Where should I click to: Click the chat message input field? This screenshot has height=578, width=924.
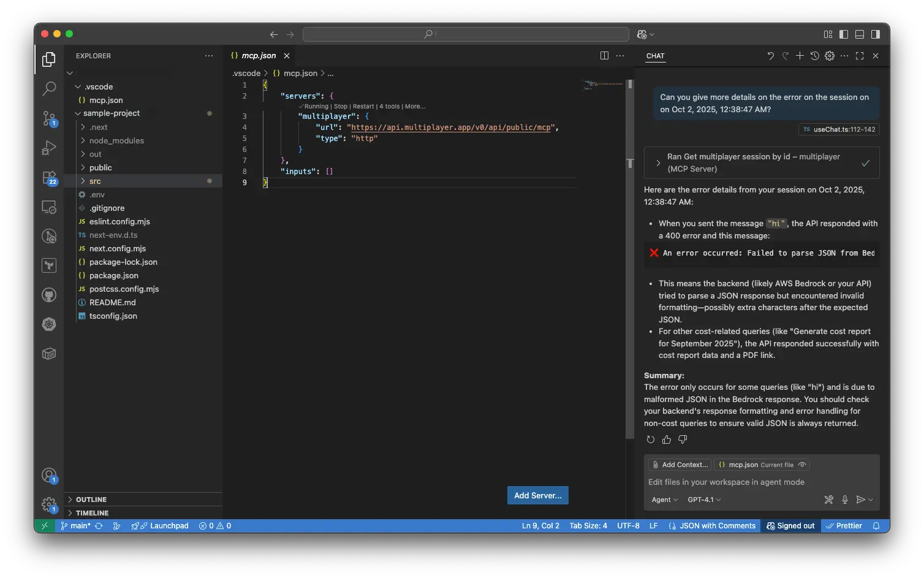(x=735, y=482)
